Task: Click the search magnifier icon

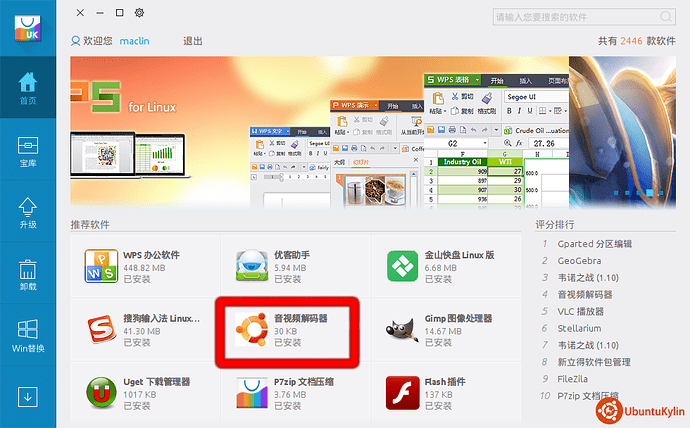Action: click(666, 17)
